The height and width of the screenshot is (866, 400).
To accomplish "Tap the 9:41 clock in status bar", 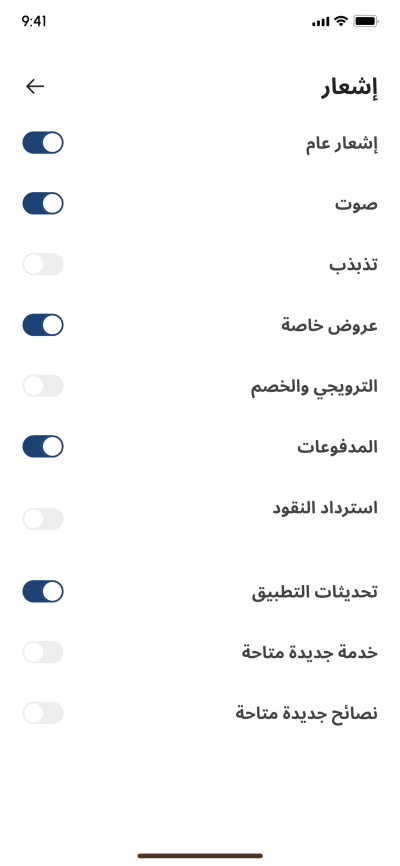I will coord(34,21).
